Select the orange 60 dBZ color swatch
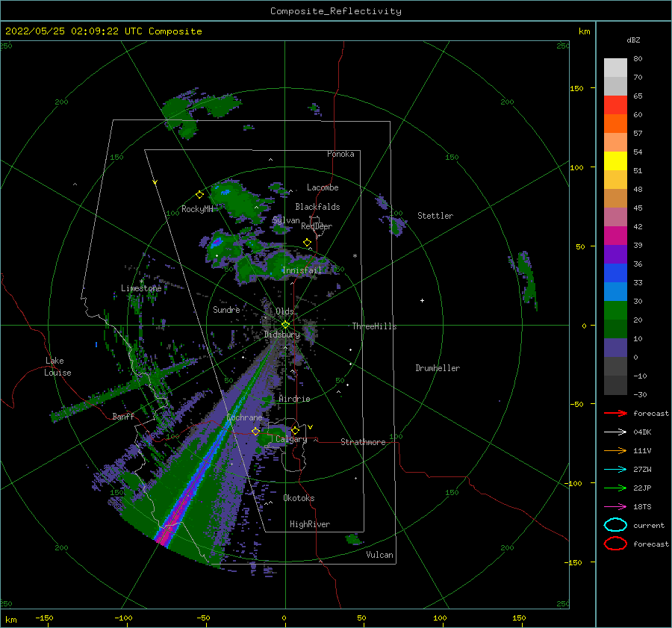 (x=615, y=123)
